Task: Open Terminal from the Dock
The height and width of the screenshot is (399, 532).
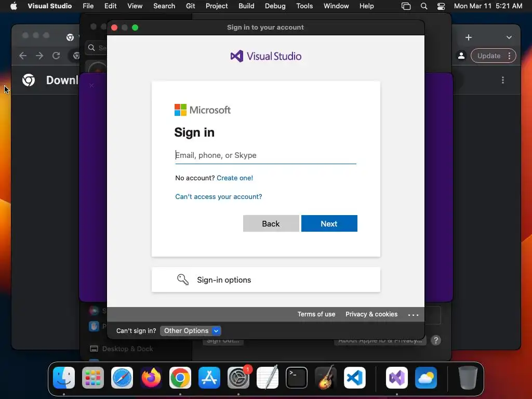Action: [x=297, y=378]
